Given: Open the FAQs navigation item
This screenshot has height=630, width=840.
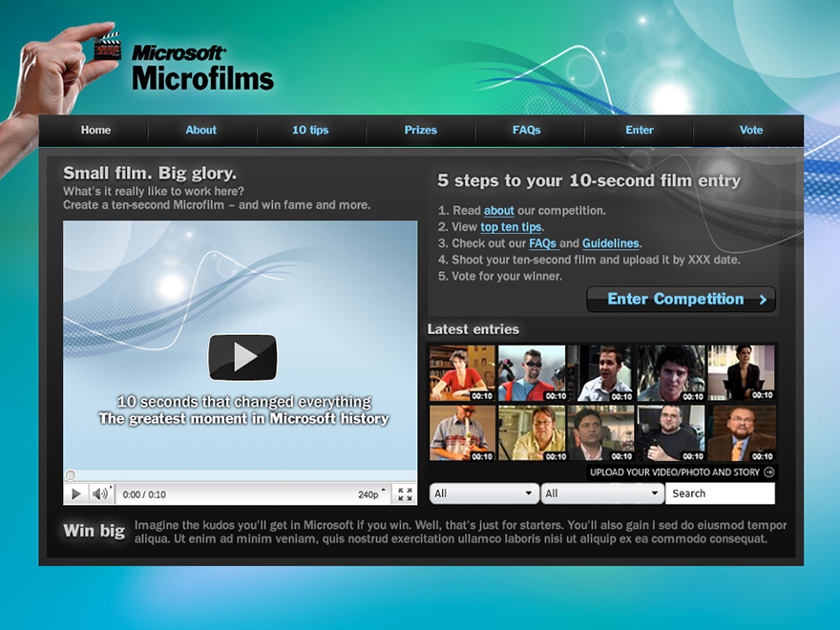Looking at the screenshot, I should [527, 130].
